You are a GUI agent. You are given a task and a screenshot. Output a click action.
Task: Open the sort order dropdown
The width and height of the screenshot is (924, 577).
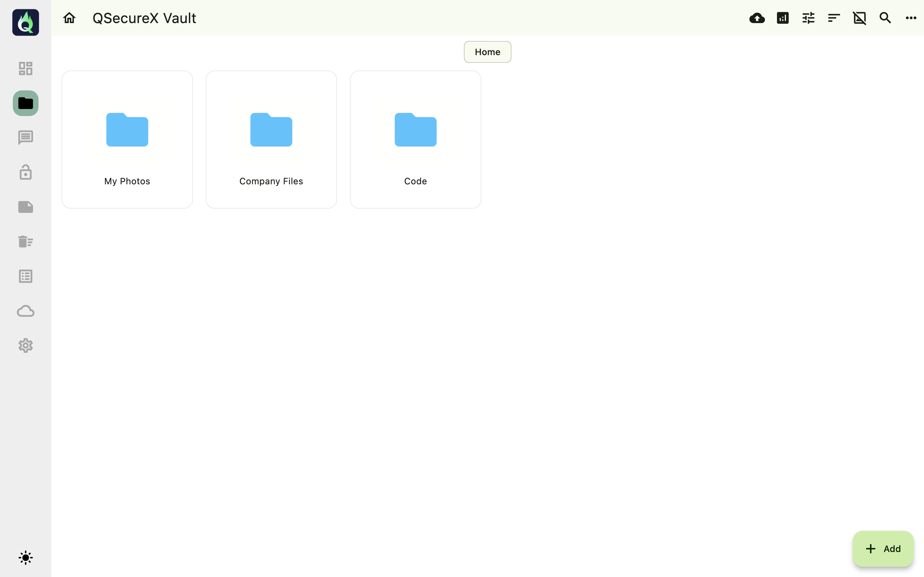pyautogui.click(x=834, y=18)
